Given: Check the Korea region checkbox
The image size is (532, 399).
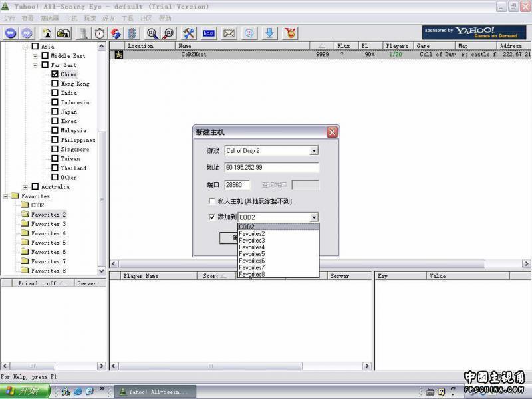Looking at the screenshot, I should click(55, 121).
